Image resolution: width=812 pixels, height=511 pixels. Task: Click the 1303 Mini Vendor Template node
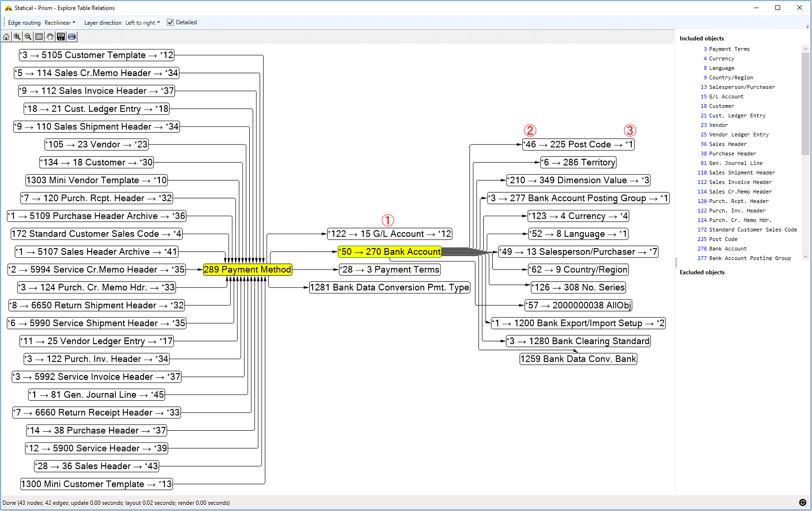click(97, 180)
